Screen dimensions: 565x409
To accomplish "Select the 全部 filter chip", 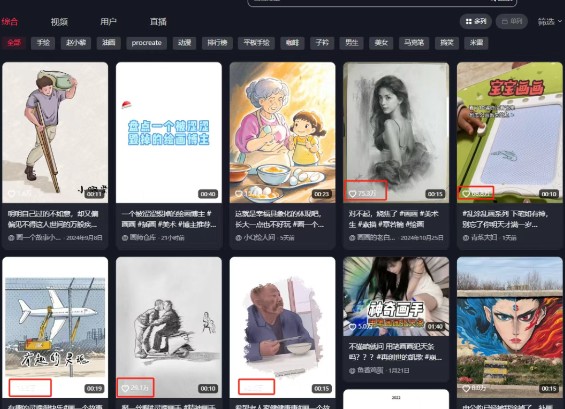I will pyautogui.click(x=14, y=43).
